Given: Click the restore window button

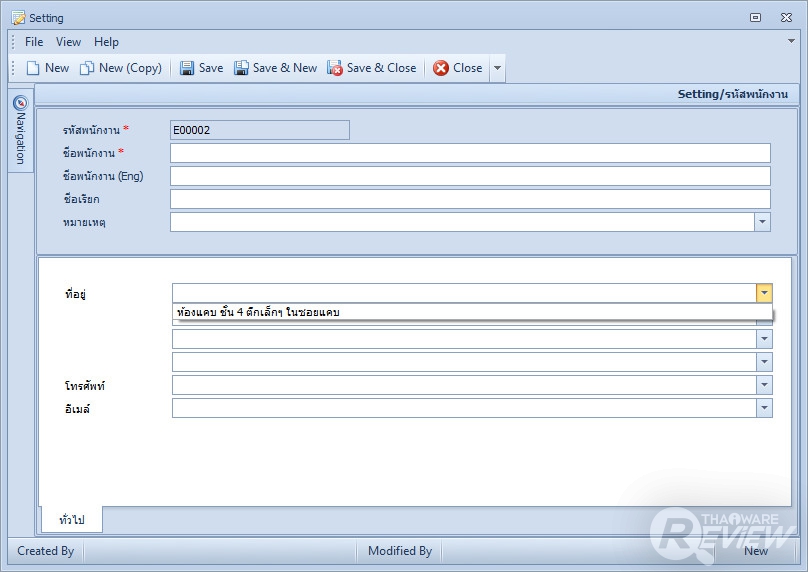Looking at the screenshot, I should coord(755,18).
